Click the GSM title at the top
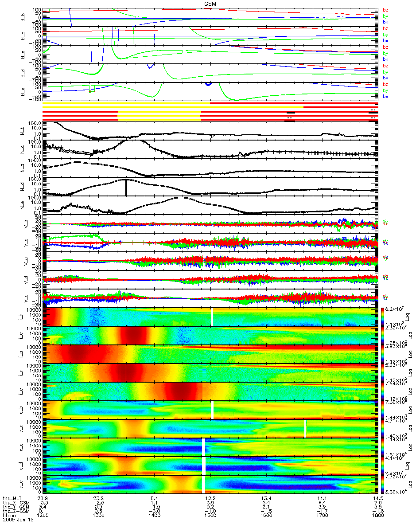Image resolution: width=412 pixels, height=532 pixels. click(210, 3)
